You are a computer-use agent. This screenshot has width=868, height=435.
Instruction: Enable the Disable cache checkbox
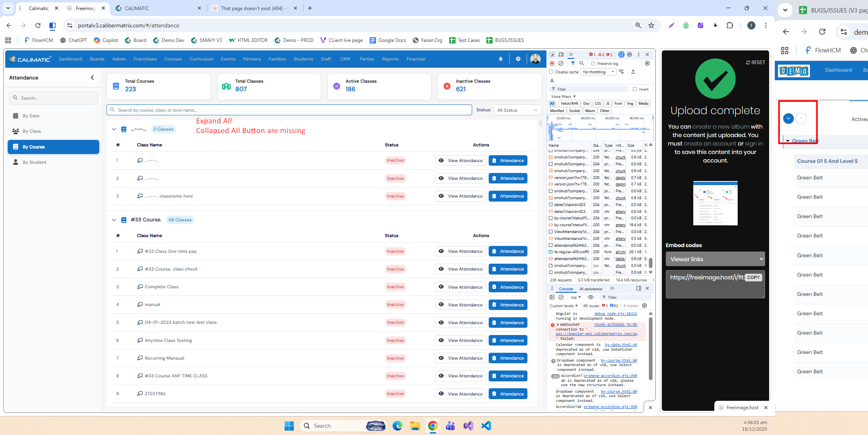pos(551,72)
